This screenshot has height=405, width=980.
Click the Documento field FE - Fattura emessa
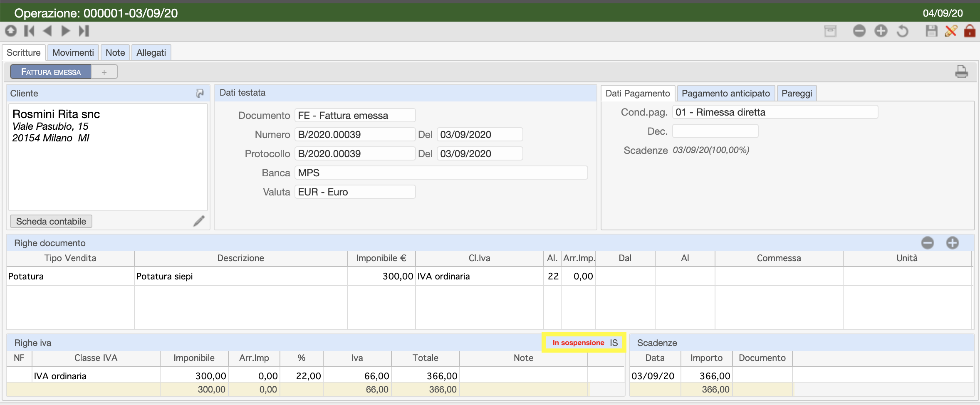355,116
